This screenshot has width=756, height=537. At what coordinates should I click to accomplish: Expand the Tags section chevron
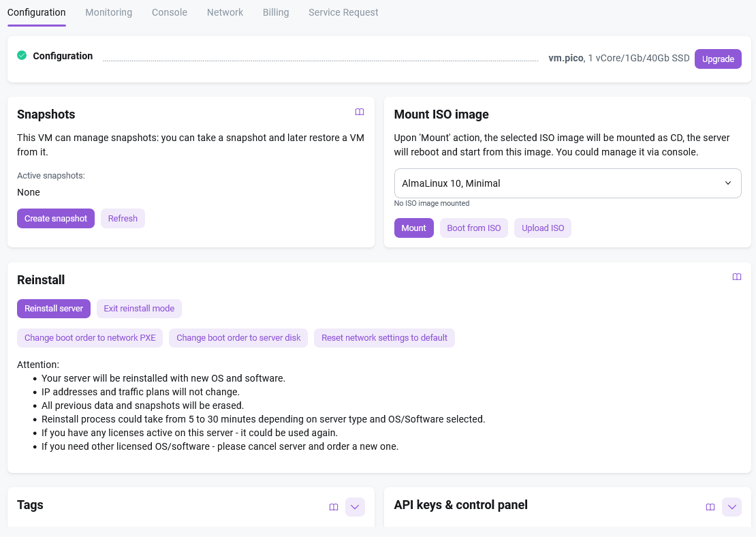coord(355,507)
